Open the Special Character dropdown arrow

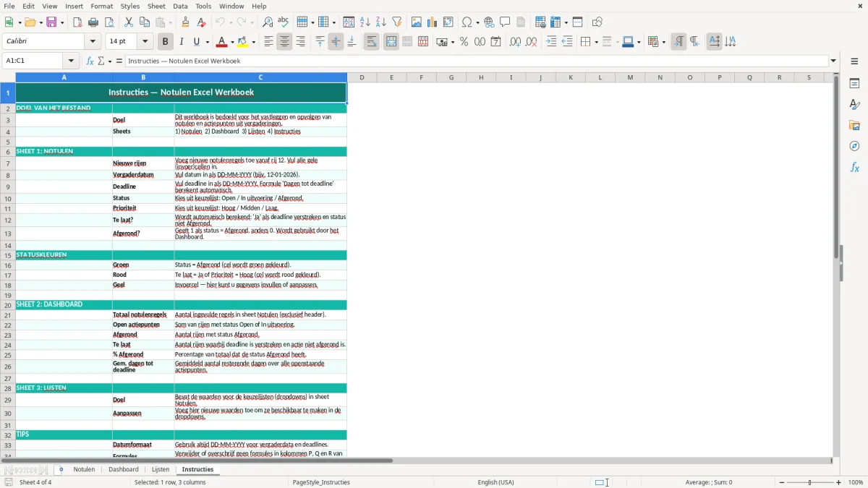477,22
